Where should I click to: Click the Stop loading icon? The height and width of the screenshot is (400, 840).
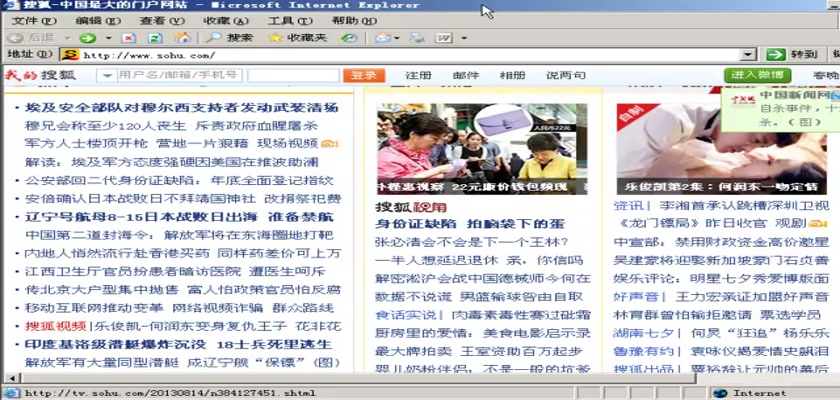click(129, 38)
